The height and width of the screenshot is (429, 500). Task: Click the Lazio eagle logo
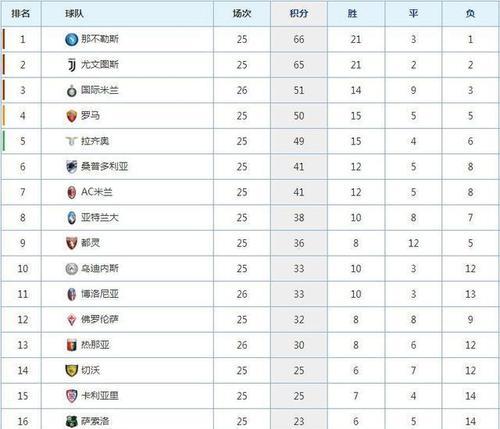pos(71,141)
